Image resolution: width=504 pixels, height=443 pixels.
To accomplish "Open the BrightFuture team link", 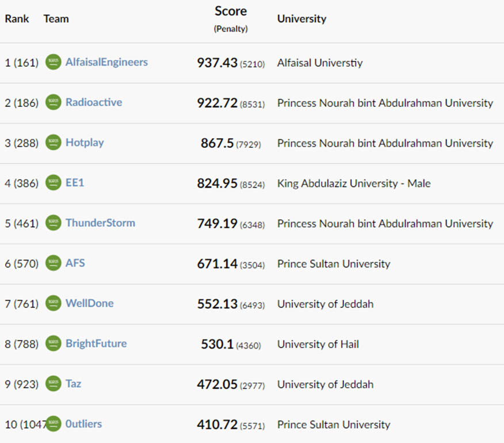I will (x=96, y=343).
